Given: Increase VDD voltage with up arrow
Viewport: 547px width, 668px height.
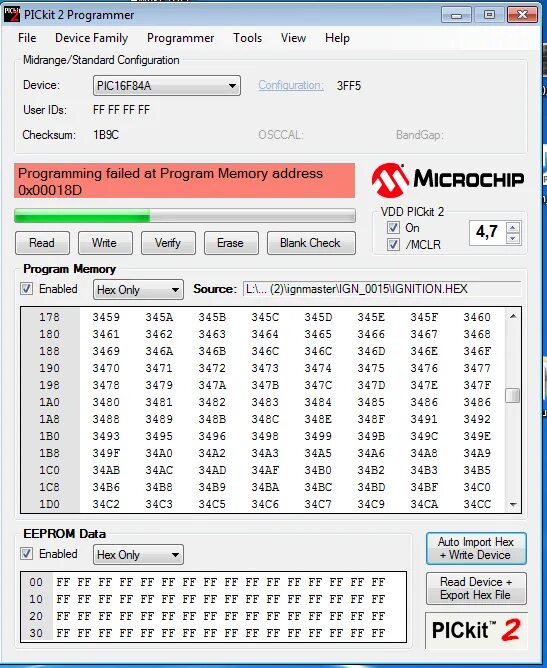Looking at the screenshot, I should [513, 227].
